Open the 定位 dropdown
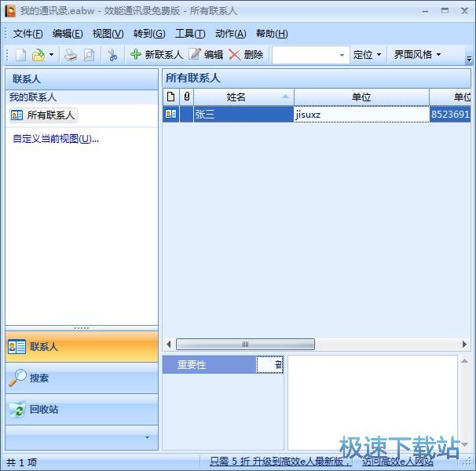This screenshot has width=476, height=471. [x=368, y=55]
